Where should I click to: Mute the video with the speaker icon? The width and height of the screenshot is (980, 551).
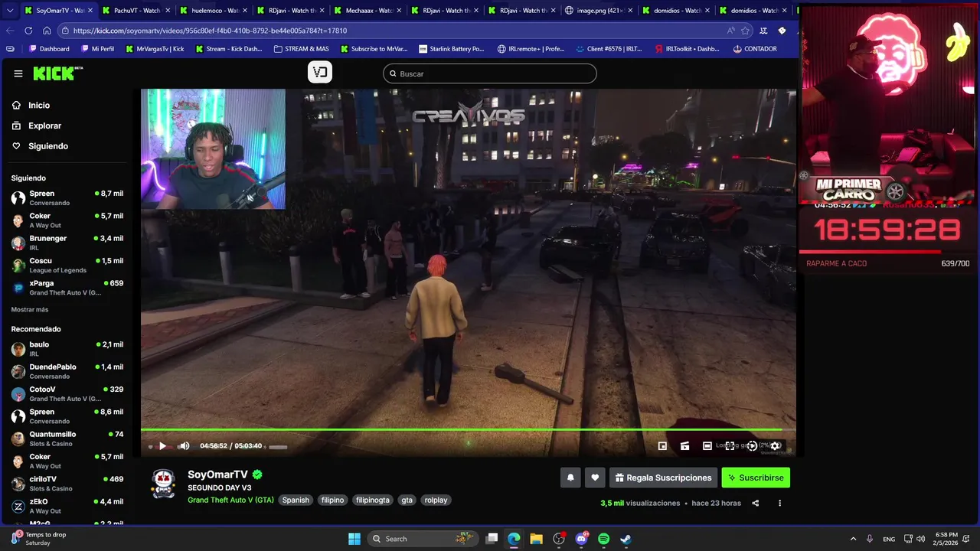184,446
